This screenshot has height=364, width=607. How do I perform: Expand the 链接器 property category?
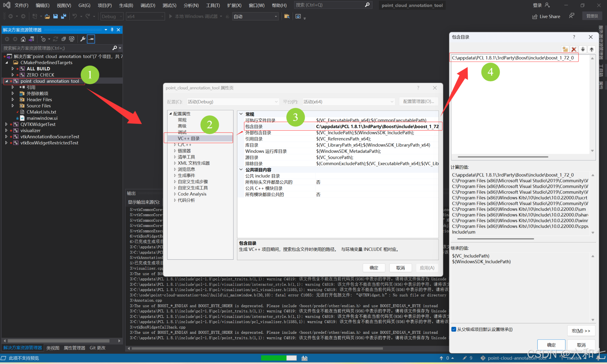tap(175, 151)
